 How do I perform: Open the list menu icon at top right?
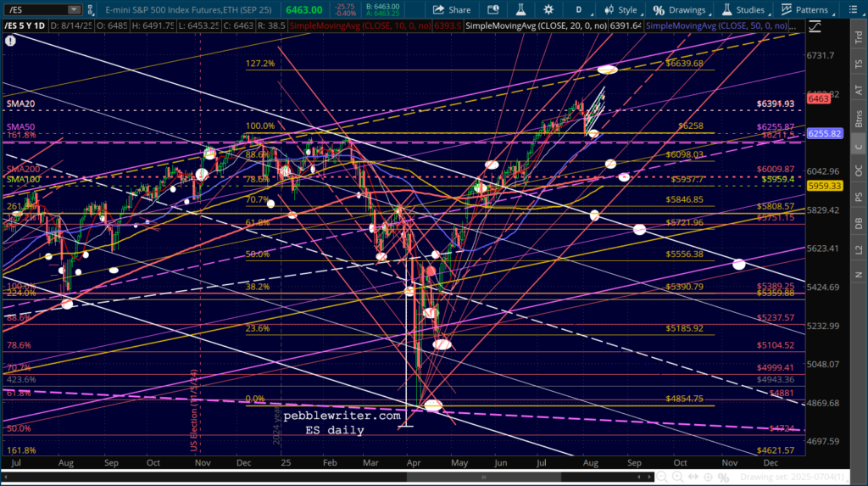tap(852, 10)
